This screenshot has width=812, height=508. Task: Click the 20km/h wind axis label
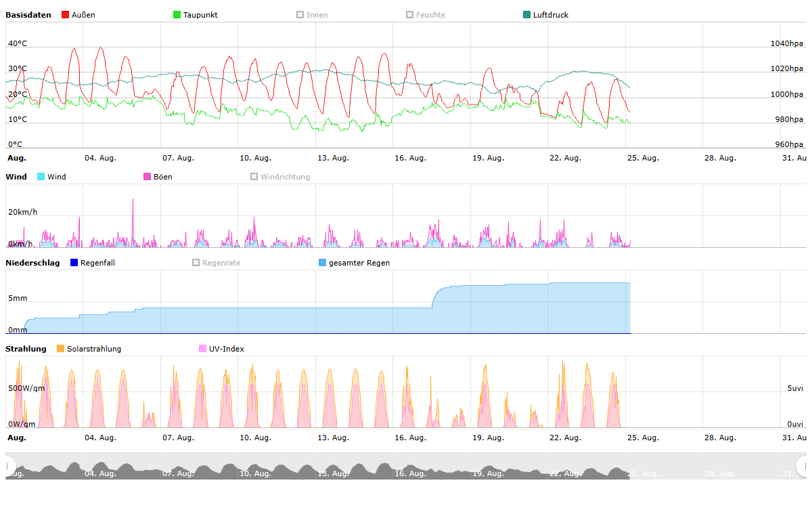point(23,212)
